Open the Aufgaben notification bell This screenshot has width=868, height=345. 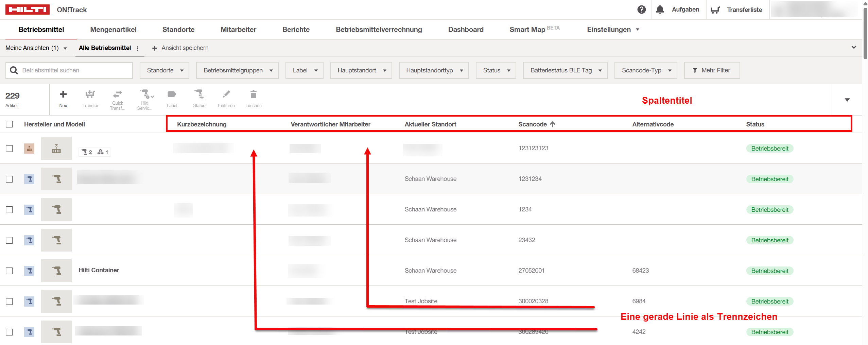coord(660,10)
